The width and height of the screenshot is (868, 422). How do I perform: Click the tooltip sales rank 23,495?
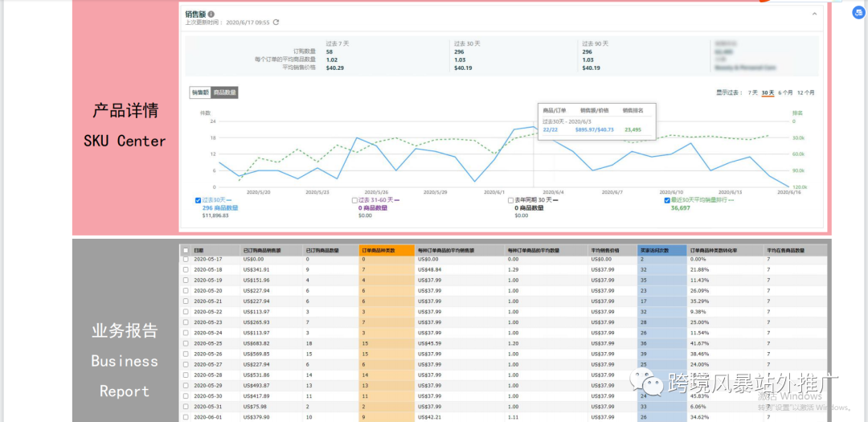[x=633, y=129]
